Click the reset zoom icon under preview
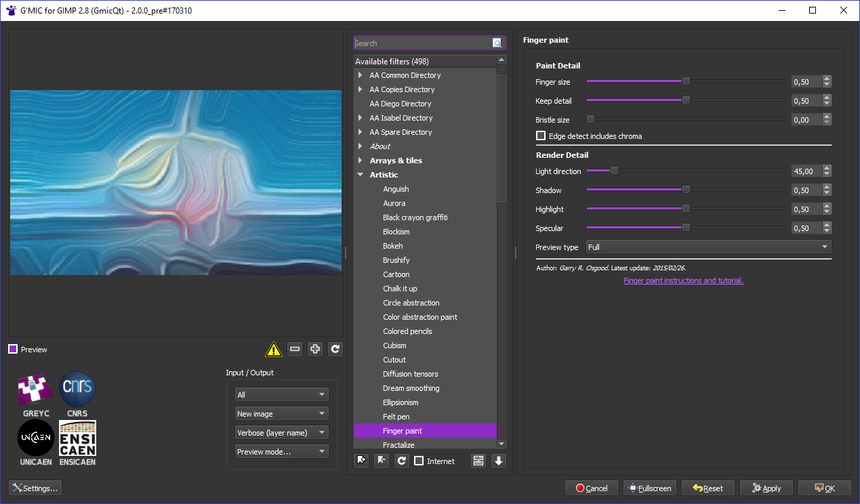The width and height of the screenshot is (860, 504). click(335, 350)
